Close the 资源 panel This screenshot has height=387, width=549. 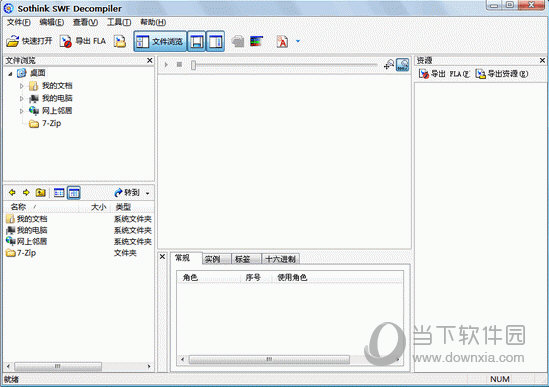pos(542,60)
